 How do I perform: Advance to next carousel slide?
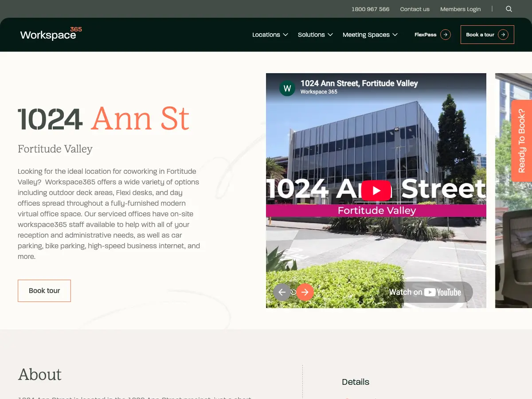(x=305, y=292)
